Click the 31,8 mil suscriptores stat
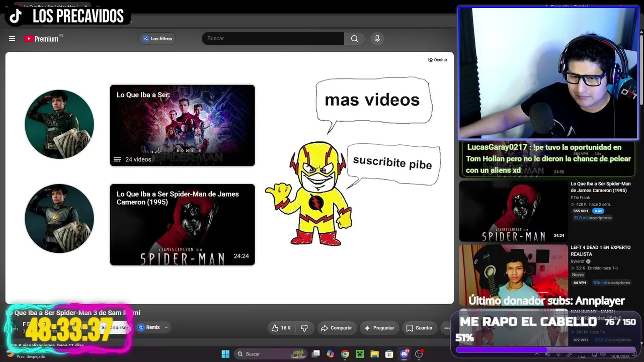 (x=593, y=218)
